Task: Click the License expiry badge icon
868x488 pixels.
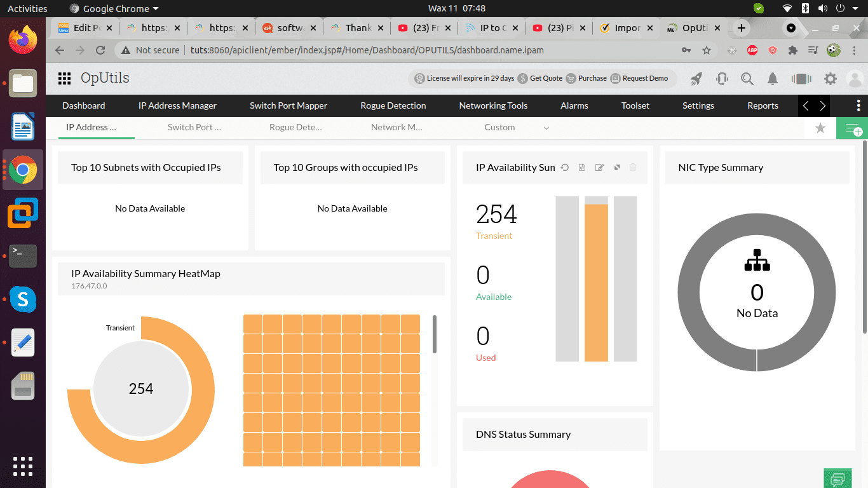Action: tap(419, 78)
